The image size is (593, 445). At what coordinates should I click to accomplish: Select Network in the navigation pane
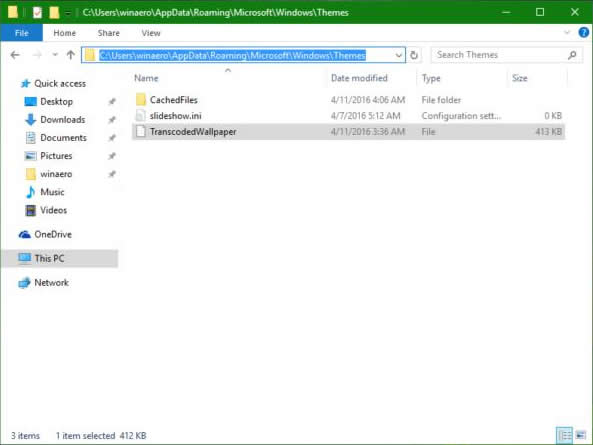51,283
